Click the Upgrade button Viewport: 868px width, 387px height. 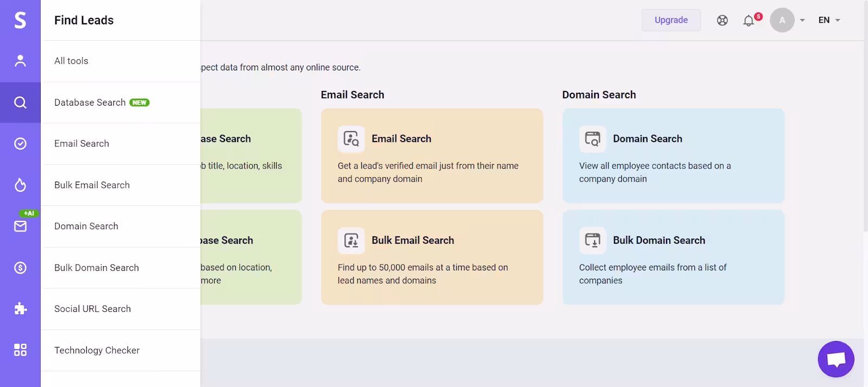coord(671,20)
